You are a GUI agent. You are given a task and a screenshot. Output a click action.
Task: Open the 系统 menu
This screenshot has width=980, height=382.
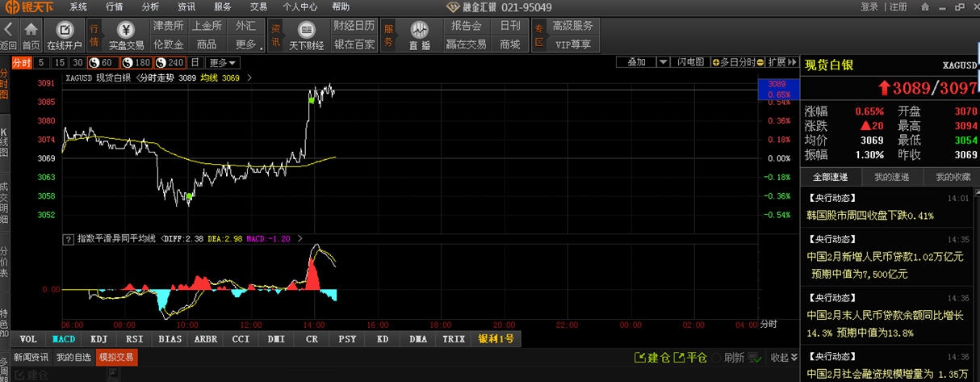(x=78, y=6)
